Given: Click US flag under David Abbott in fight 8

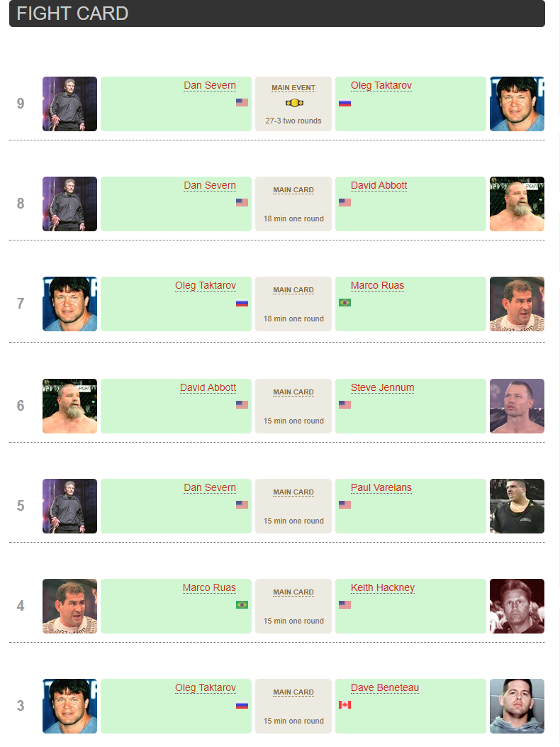Looking at the screenshot, I should 345,203.
